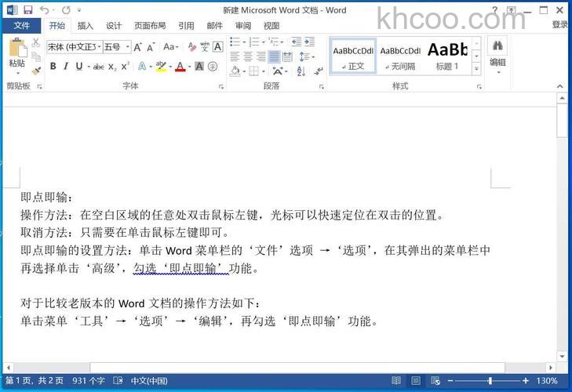Toggle underline formatting
Viewport: 572px width, 392px height.
point(78,67)
